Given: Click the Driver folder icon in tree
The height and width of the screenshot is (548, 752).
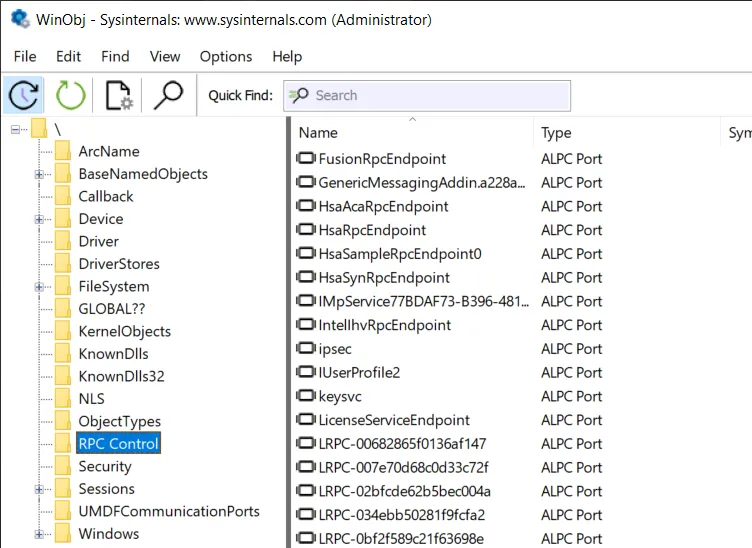Looking at the screenshot, I should pos(63,241).
